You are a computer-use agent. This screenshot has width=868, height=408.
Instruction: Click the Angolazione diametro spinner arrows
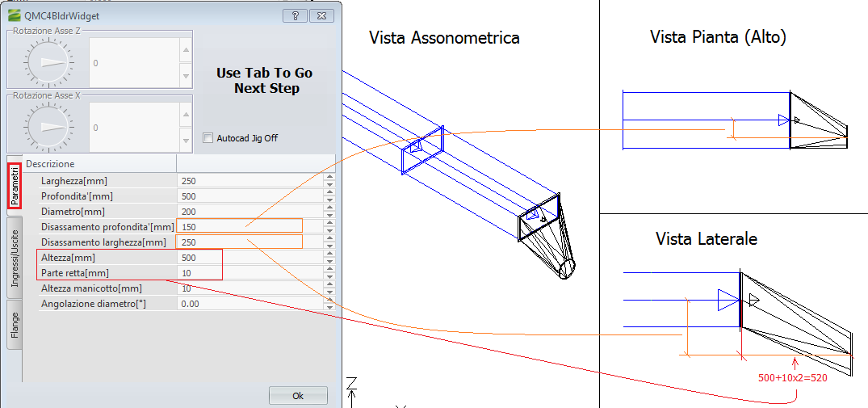(329, 304)
